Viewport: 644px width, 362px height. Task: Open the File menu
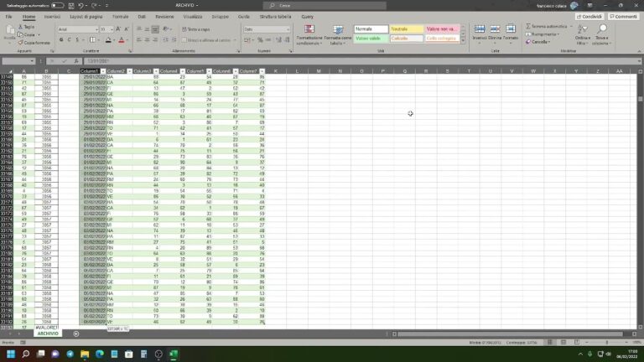8,17
